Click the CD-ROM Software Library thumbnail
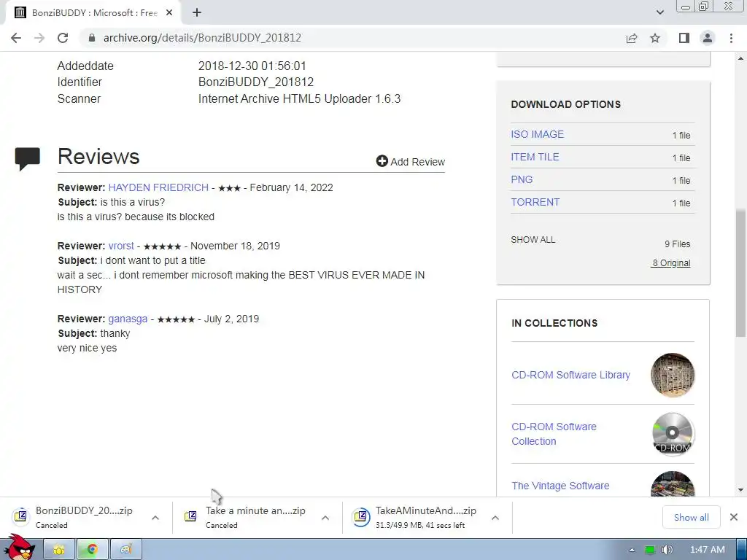Image resolution: width=747 pixels, height=560 pixels. tap(673, 375)
